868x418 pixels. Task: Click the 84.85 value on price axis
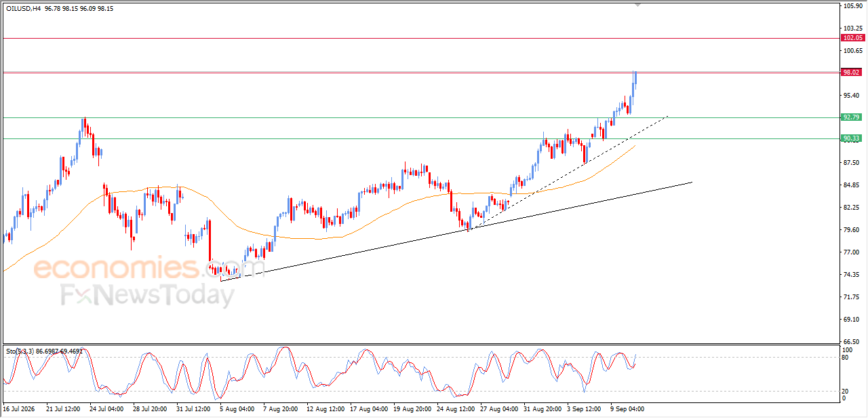(x=851, y=185)
